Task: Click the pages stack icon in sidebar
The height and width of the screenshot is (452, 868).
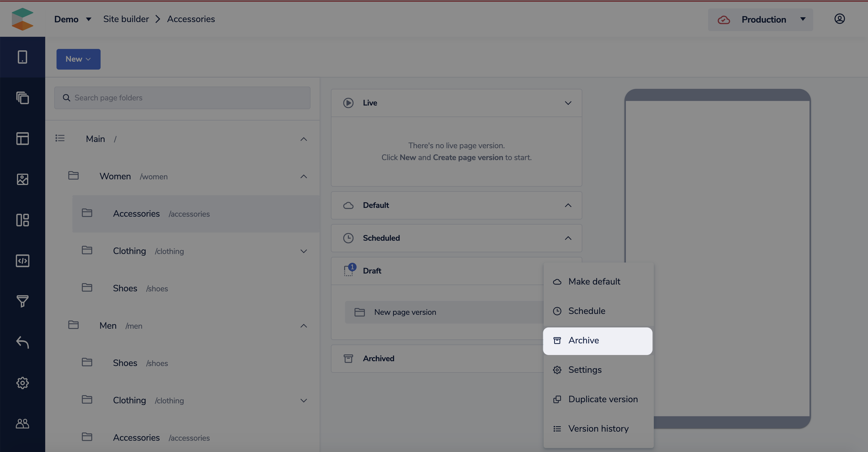Action: point(23,98)
